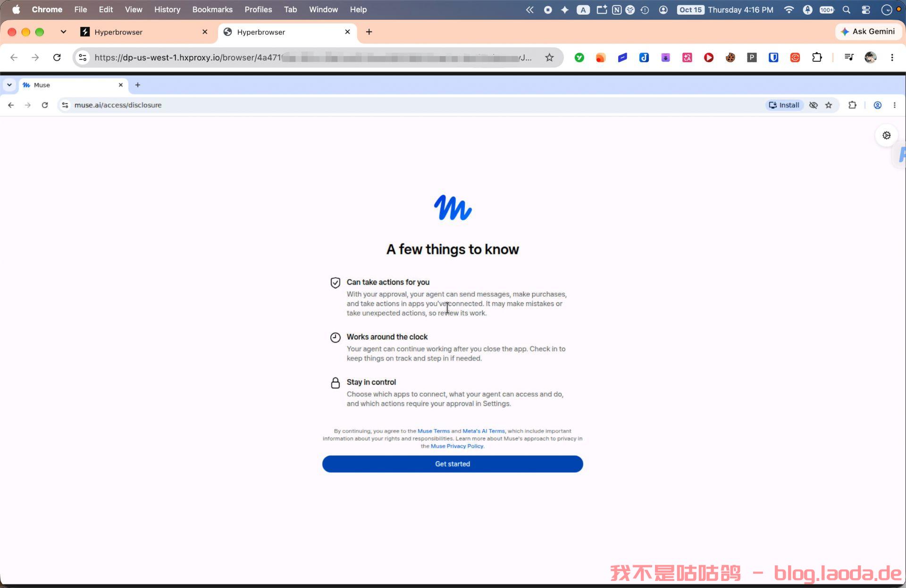Switch to the first Hyperbrowser tab
Viewport: 906px width, 588px height.
coord(144,32)
